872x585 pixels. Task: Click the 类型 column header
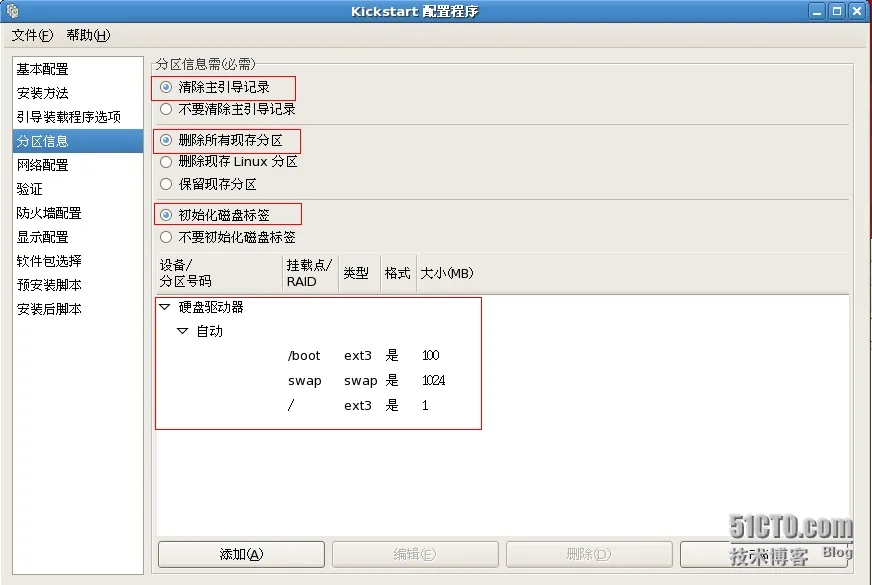359,273
